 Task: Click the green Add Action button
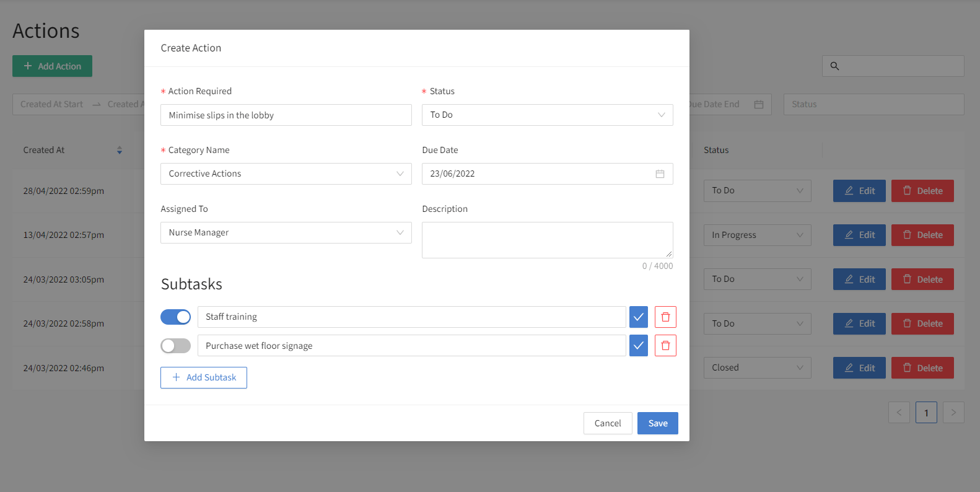click(52, 66)
